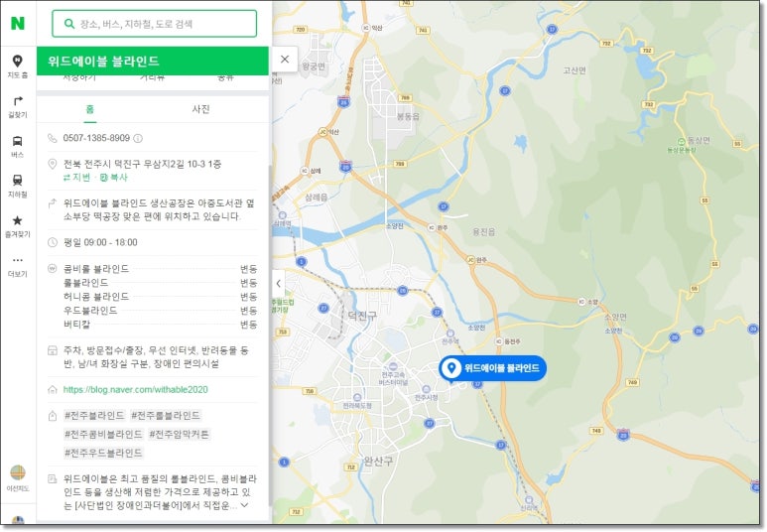Click the 전라북도청 map marker

(x=357, y=397)
